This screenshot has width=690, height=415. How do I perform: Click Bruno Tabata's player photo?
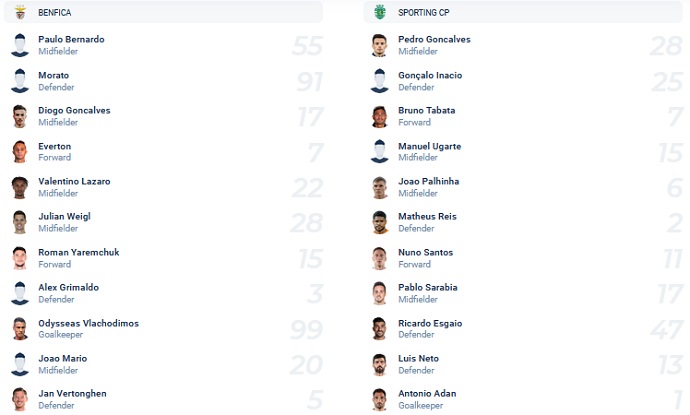(379, 117)
